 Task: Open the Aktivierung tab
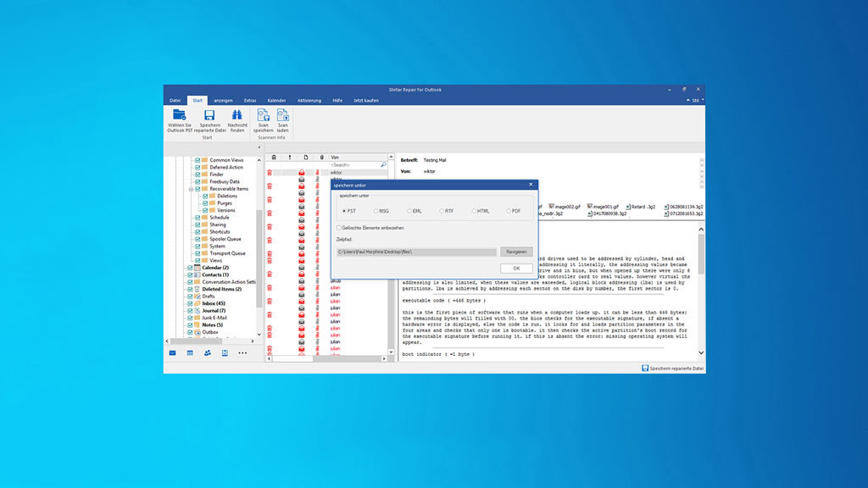point(309,101)
